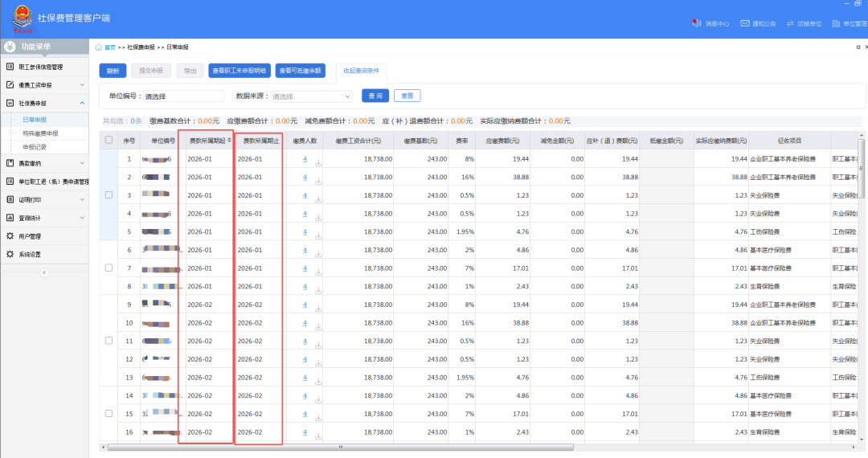Click the 首页 breadcrumb link

110,47
